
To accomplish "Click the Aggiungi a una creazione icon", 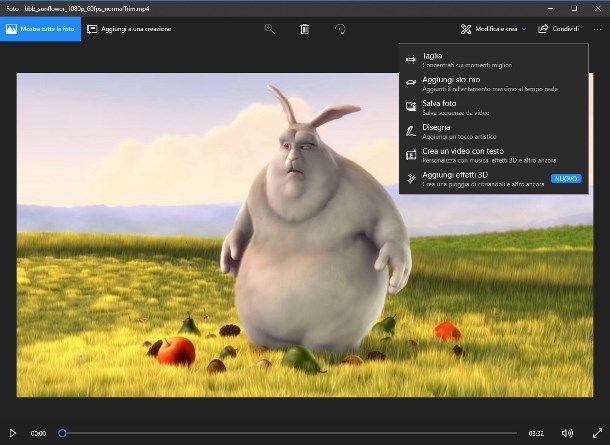I will coord(92,29).
